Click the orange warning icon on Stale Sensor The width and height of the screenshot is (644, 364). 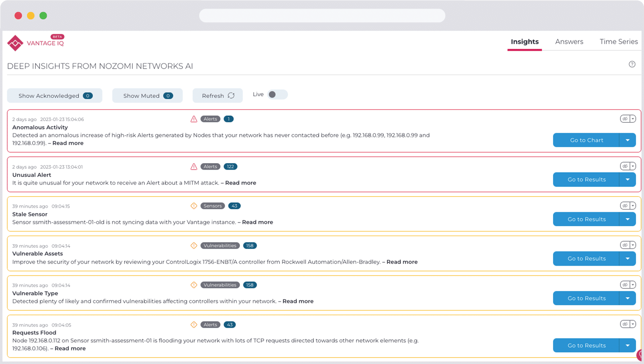(194, 206)
